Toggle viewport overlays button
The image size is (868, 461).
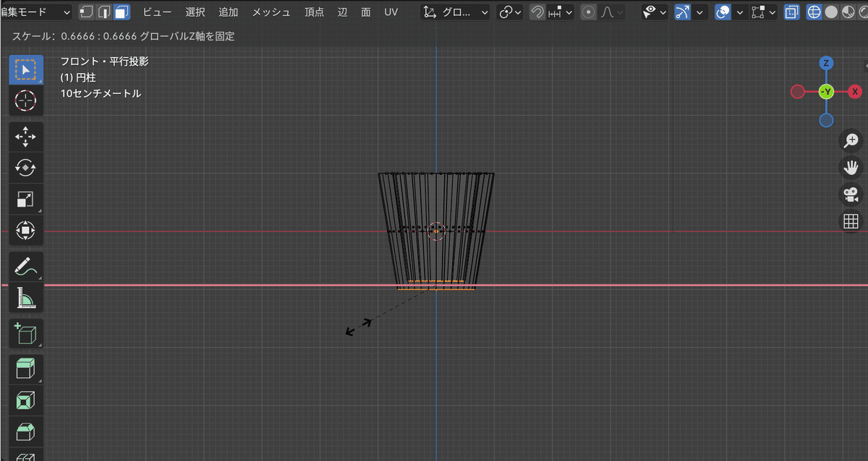(x=723, y=12)
